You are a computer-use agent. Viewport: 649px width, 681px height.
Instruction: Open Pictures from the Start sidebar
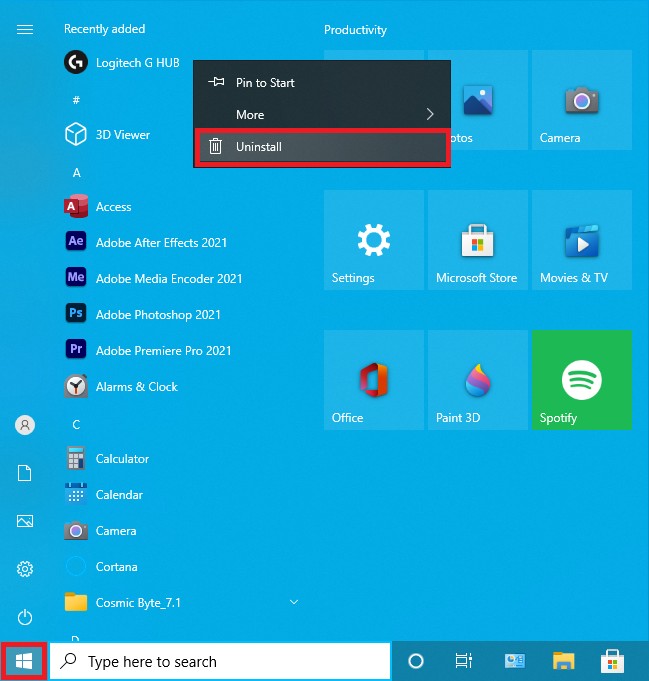click(x=25, y=521)
